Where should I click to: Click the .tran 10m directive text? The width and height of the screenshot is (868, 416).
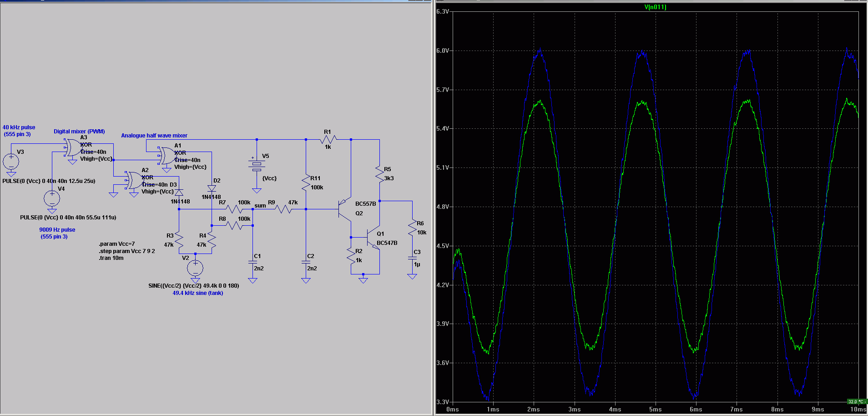point(111,258)
